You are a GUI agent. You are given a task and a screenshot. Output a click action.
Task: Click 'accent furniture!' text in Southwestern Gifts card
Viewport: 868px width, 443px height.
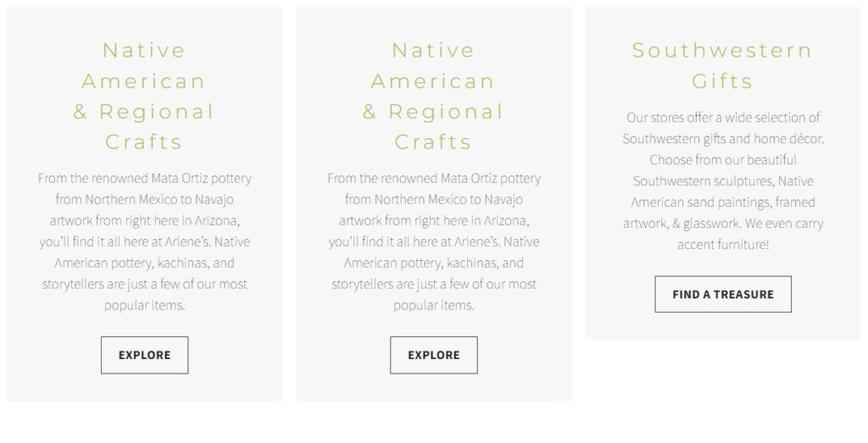[x=723, y=244]
